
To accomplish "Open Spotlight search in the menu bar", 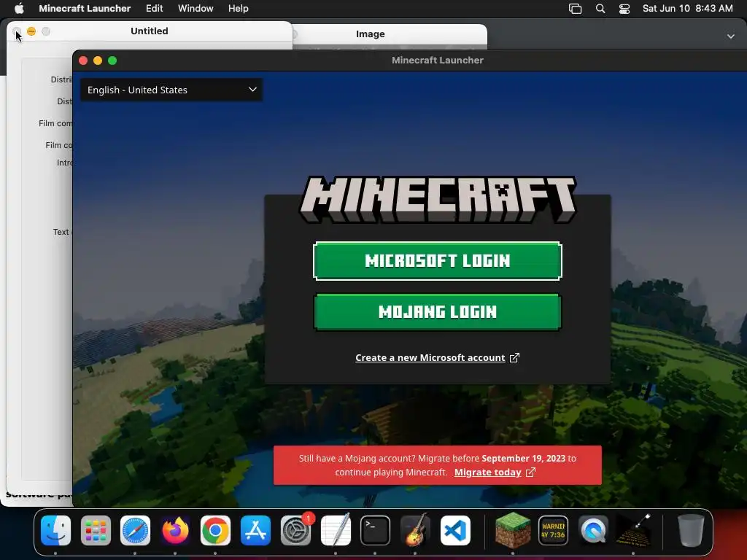I will pos(600,9).
